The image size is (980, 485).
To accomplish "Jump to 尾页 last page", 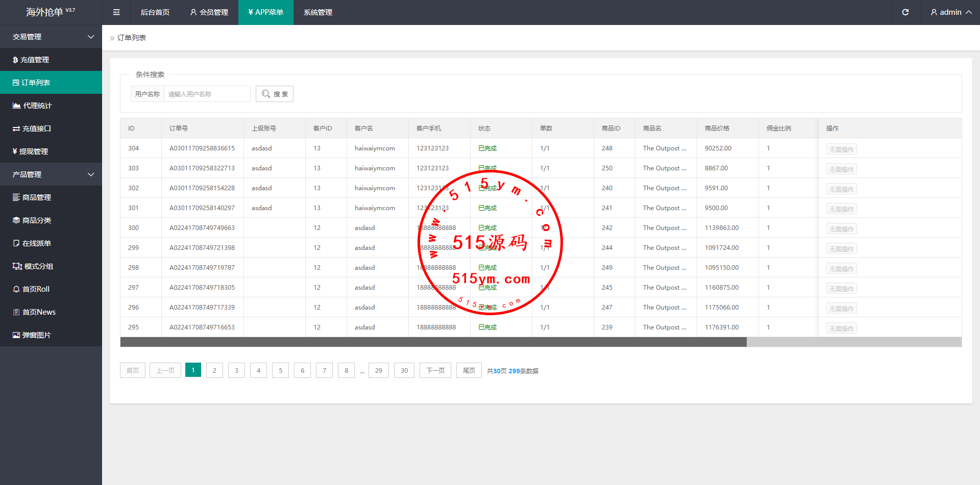I will point(469,370).
